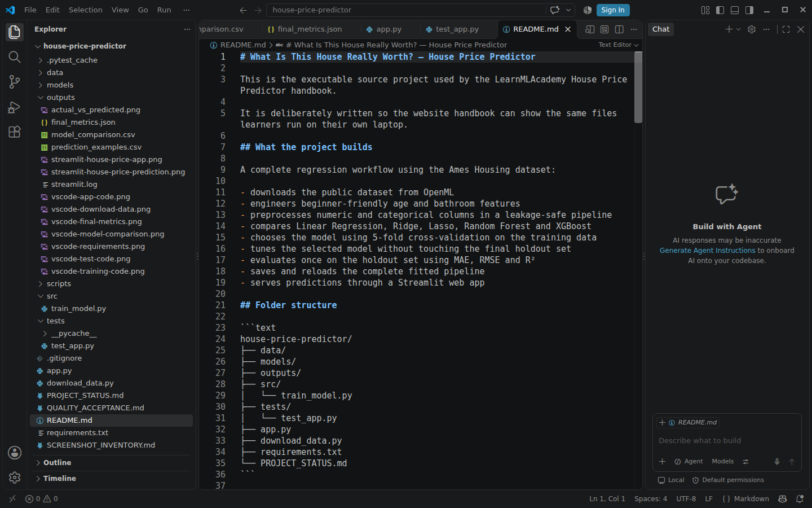The width and height of the screenshot is (812, 508).
Task: Click the house-price-predictor search box
Action: (x=406, y=10)
